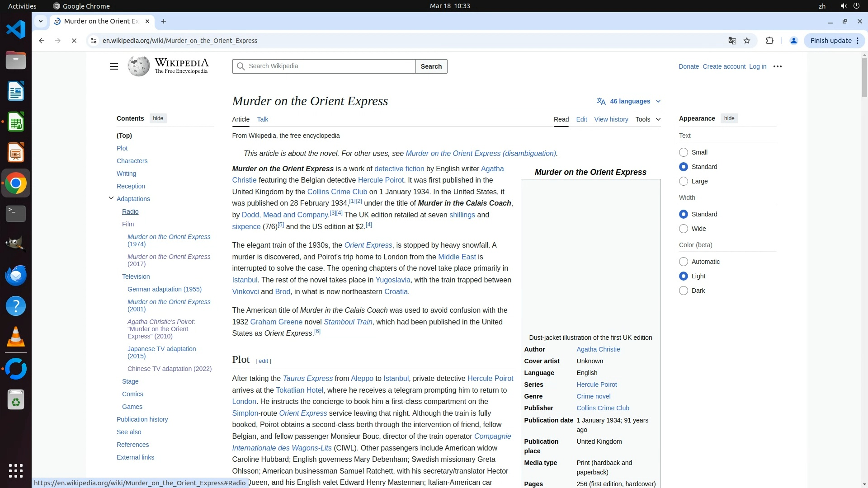
Task: Open the Tools dropdown menu
Action: click(647, 119)
